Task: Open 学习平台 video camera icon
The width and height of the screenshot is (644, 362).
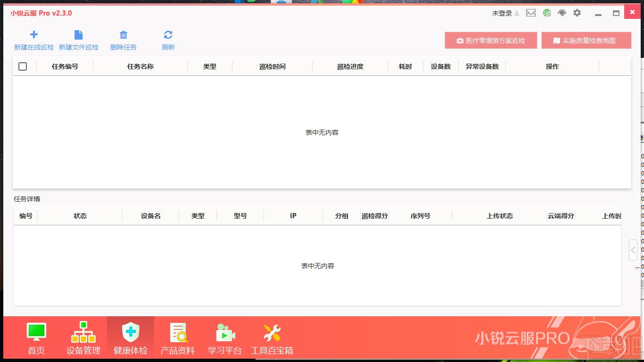Action: click(x=225, y=332)
